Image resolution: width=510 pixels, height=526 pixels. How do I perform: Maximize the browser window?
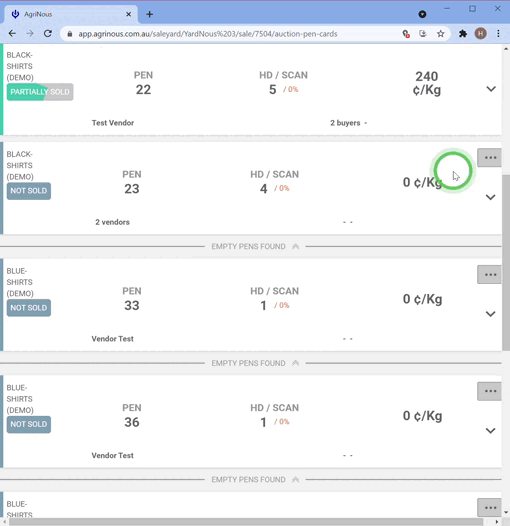472,9
